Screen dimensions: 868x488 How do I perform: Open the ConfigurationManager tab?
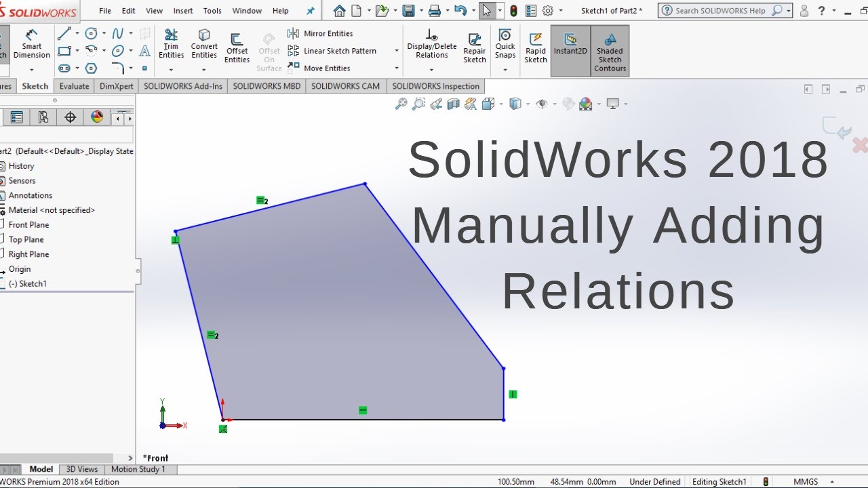coord(43,117)
